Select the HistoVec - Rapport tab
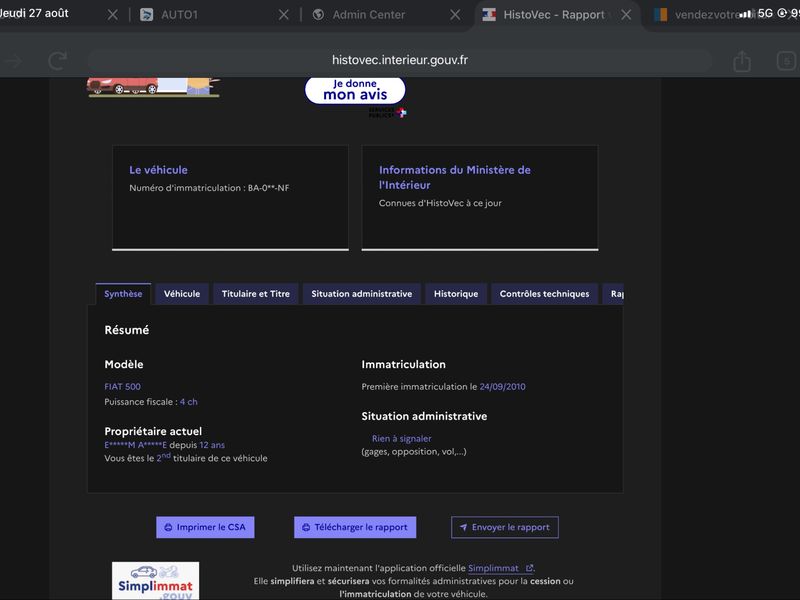Viewport: 800px width, 600px height. tap(554, 15)
